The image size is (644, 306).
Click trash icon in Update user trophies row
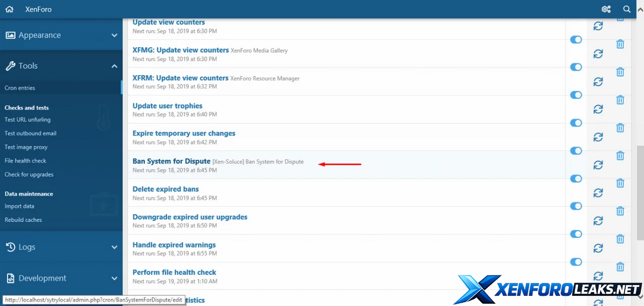(x=620, y=100)
